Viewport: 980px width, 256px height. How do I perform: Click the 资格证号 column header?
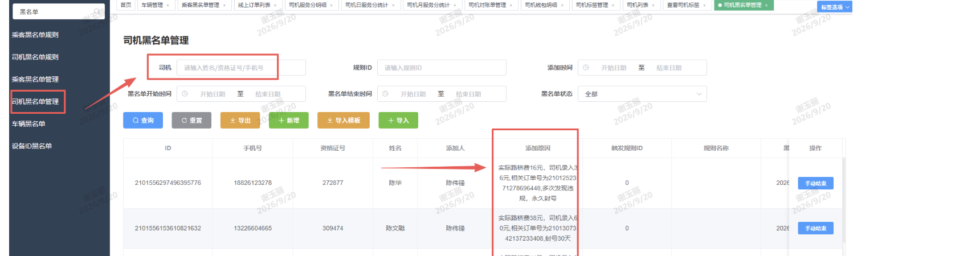click(x=333, y=148)
